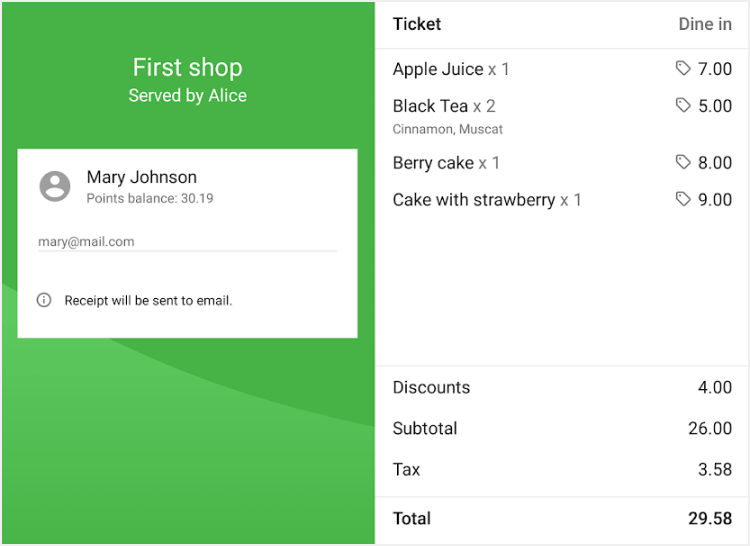Focus the mary@mail.com email field
This screenshot has height=546, width=750.
point(187,242)
